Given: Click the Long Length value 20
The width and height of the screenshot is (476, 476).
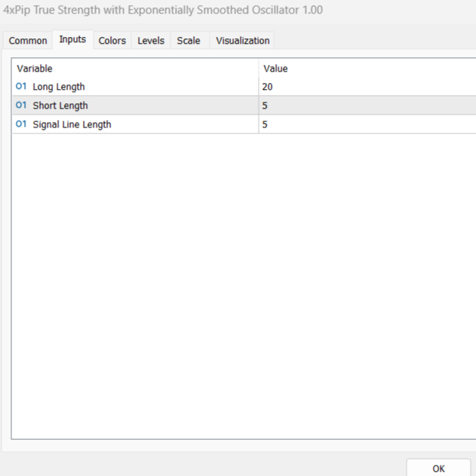Looking at the screenshot, I should [268, 87].
